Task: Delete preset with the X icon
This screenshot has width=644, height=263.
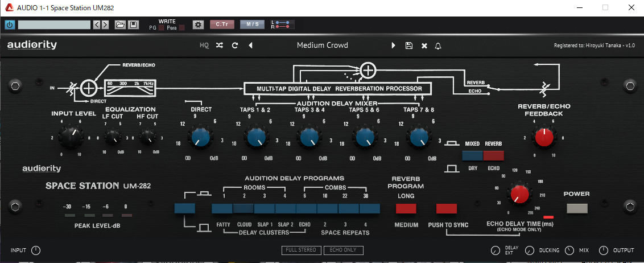Action: tap(424, 46)
